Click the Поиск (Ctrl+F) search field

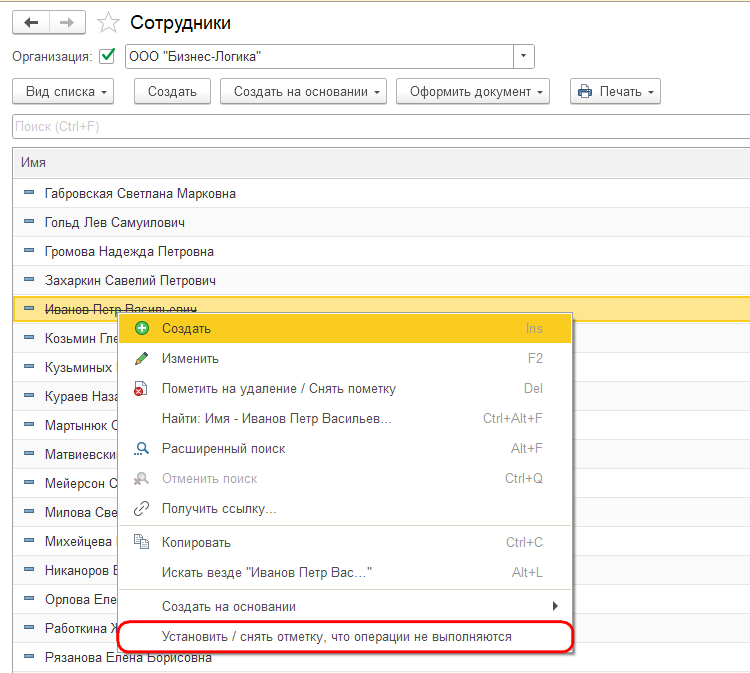pos(381,126)
